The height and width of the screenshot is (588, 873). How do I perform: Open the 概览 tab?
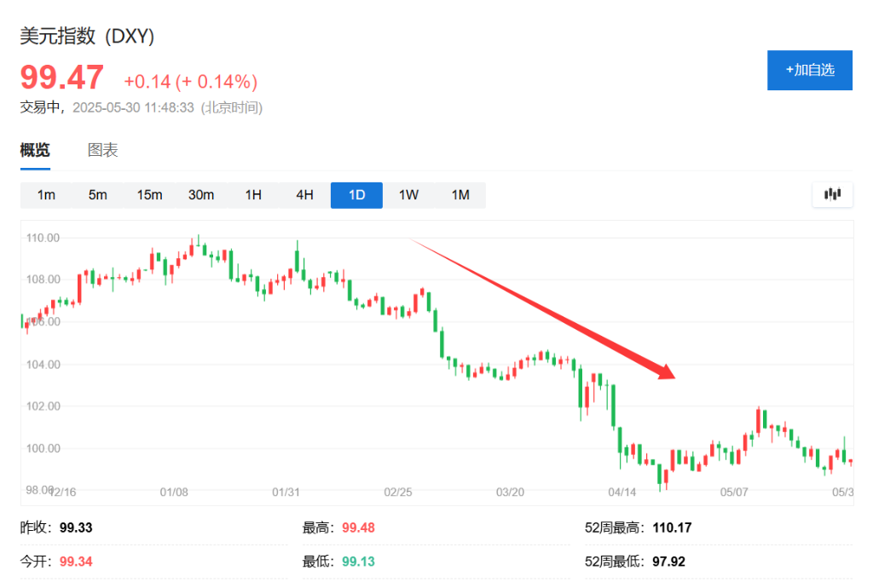point(34,150)
